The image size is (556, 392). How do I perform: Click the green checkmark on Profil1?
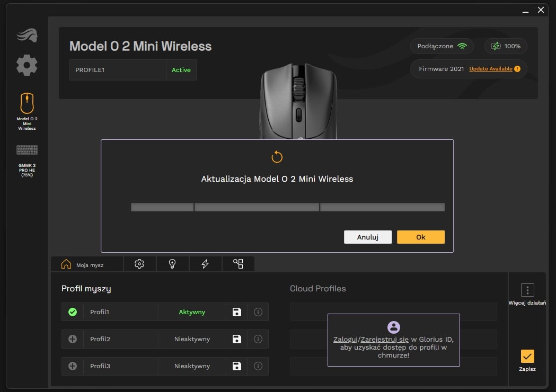coord(73,312)
